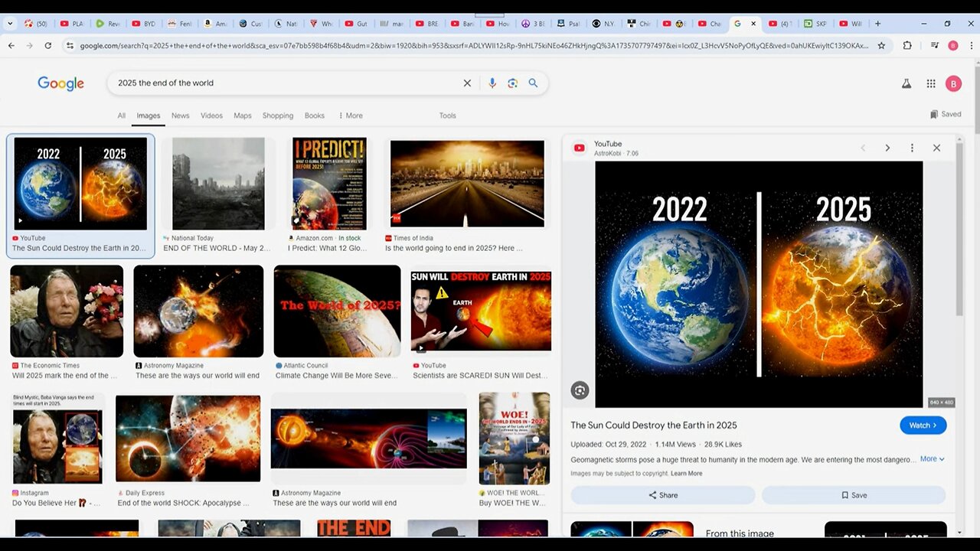Click the Share button
Image resolution: width=980 pixels, height=551 pixels.
coord(663,495)
